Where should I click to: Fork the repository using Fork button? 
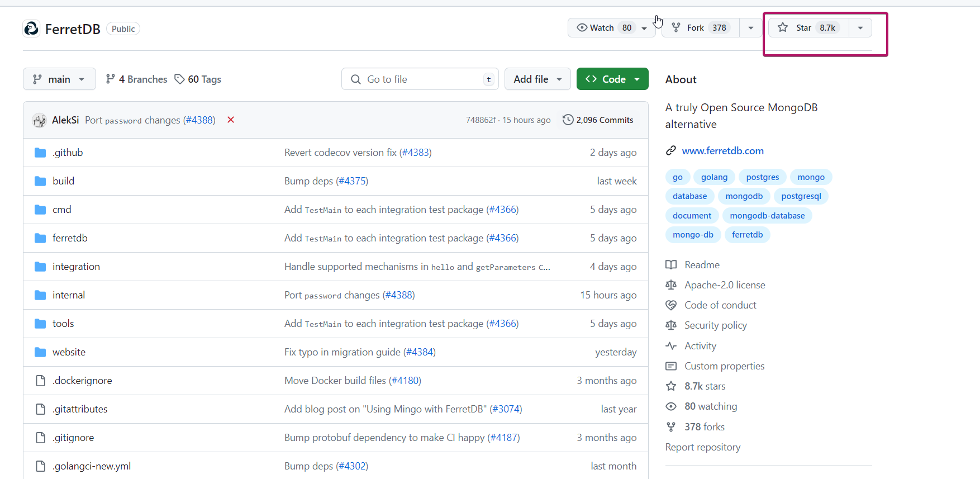click(x=701, y=27)
